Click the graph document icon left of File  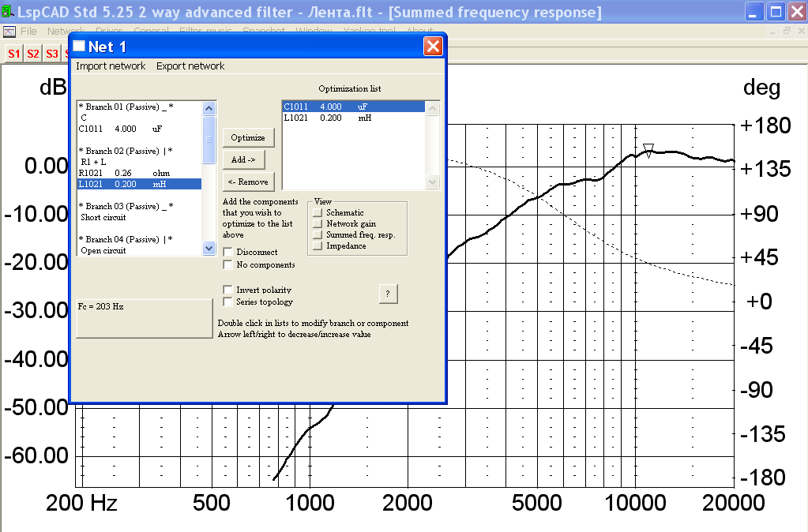point(9,32)
